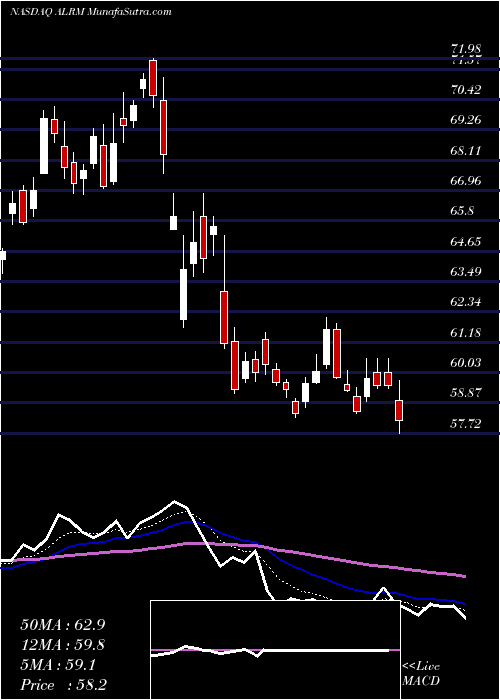The width and height of the screenshot is (500, 700).
Task: Click the tallest red candle at the chart peak
Action: click(153, 78)
